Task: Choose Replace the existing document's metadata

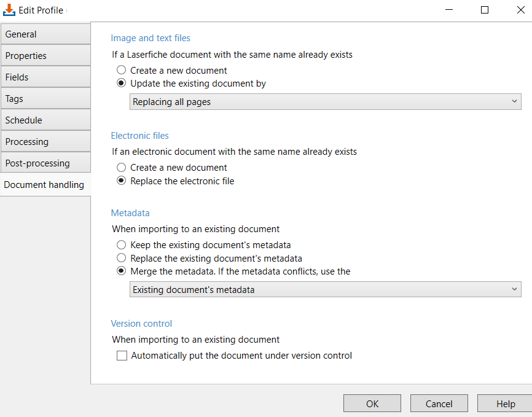Action: pyautogui.click(x=122, y=259)
